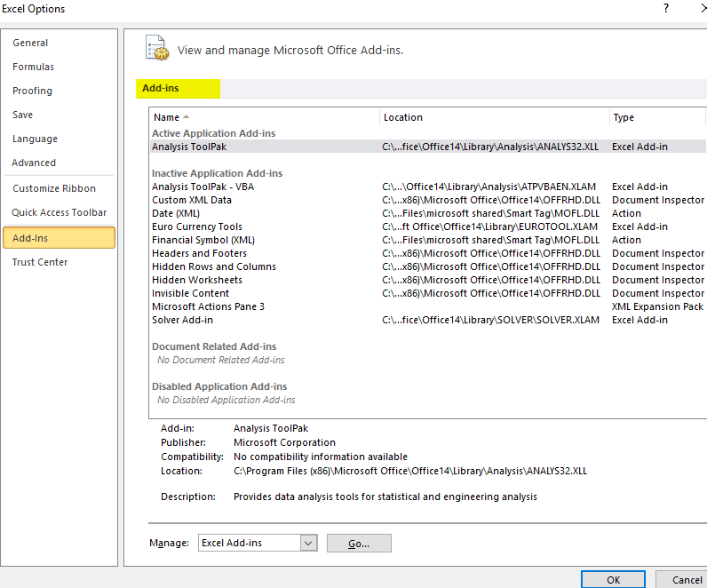
Task: Click the Go... button
Action: click(x=359, y=544)
